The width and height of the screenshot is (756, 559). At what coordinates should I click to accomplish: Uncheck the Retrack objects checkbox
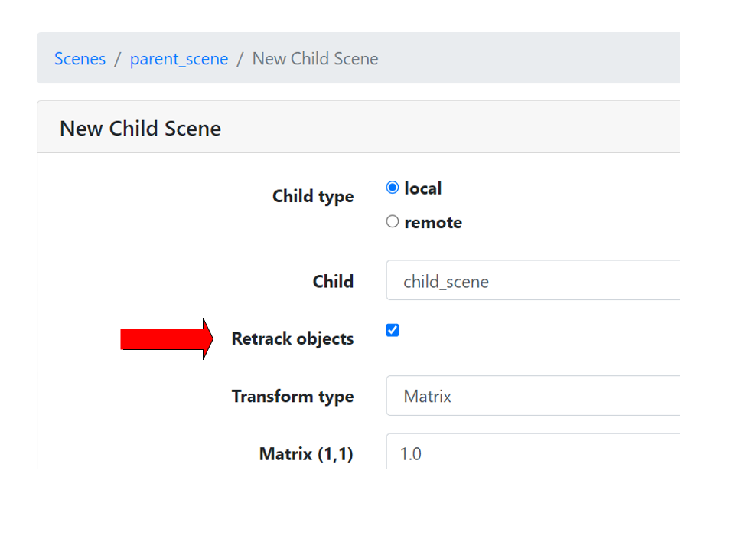(393, 330)
